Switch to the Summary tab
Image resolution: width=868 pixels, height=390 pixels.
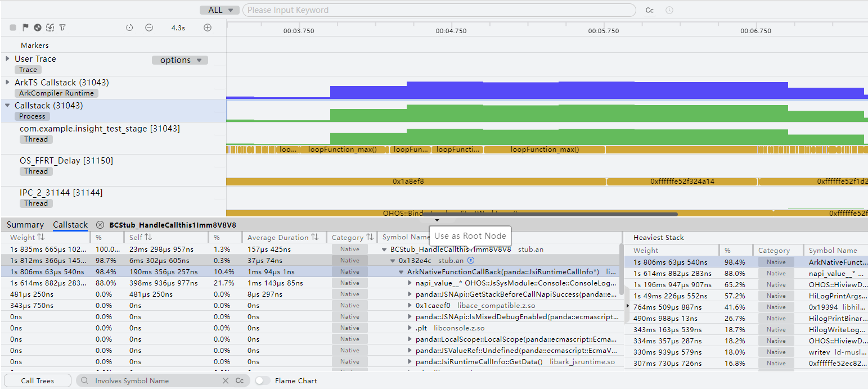pyautogui.click(x=25, y=225)
